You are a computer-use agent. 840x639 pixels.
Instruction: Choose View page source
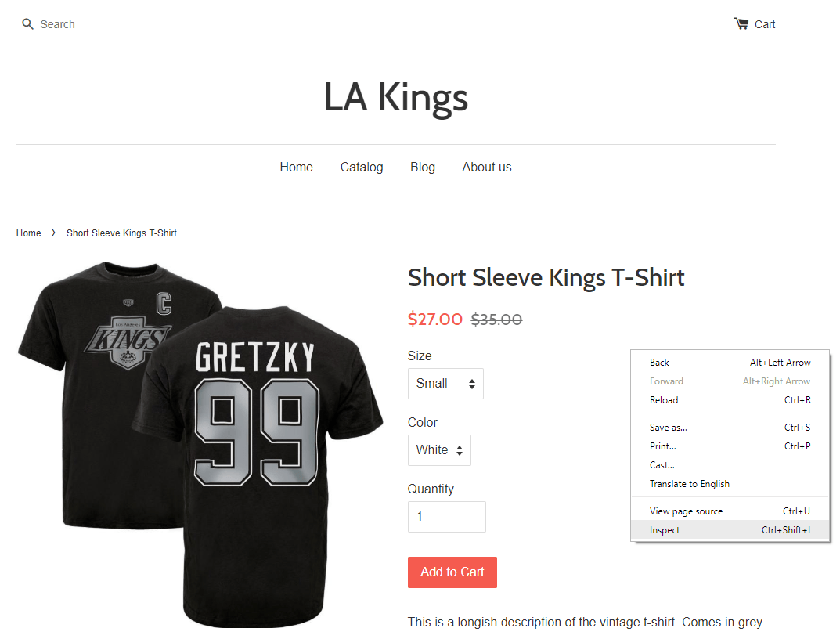pyautogui.click(x=685, y=511)
